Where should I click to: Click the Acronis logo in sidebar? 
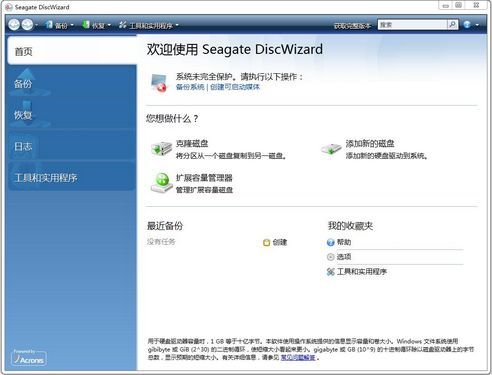click(29, 358)
